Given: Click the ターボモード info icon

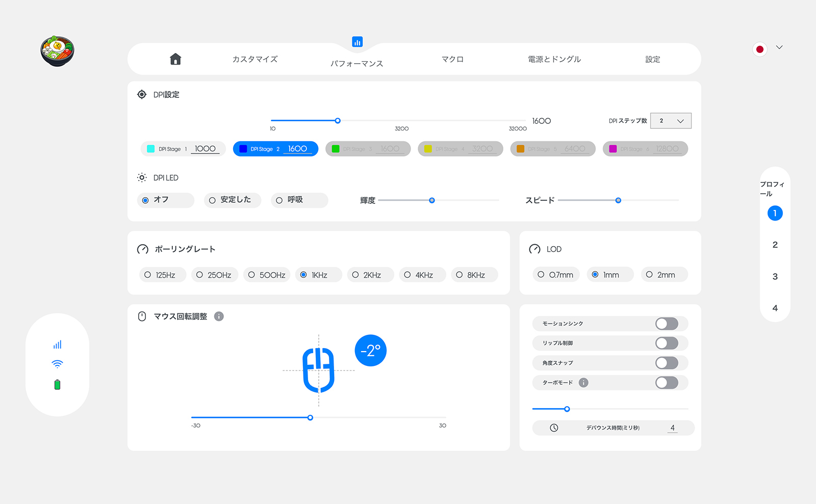Looking at the screenshot, I should click(x=583, y=383).
